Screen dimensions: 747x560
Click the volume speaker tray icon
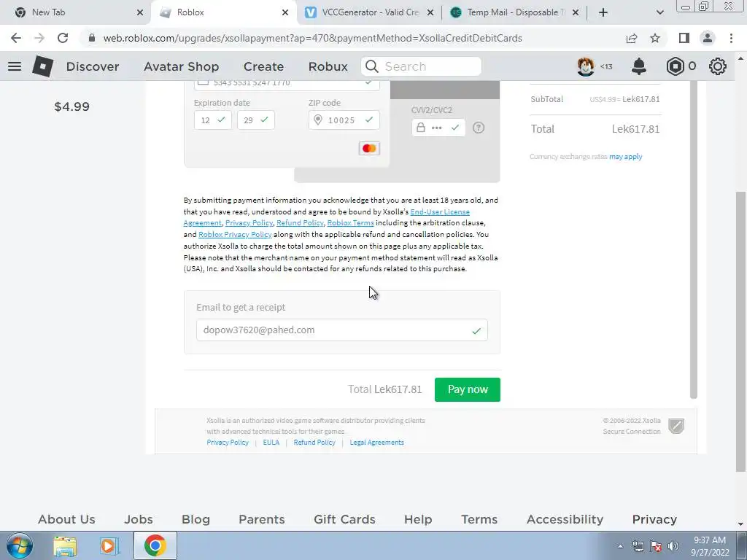coord(673,546)
